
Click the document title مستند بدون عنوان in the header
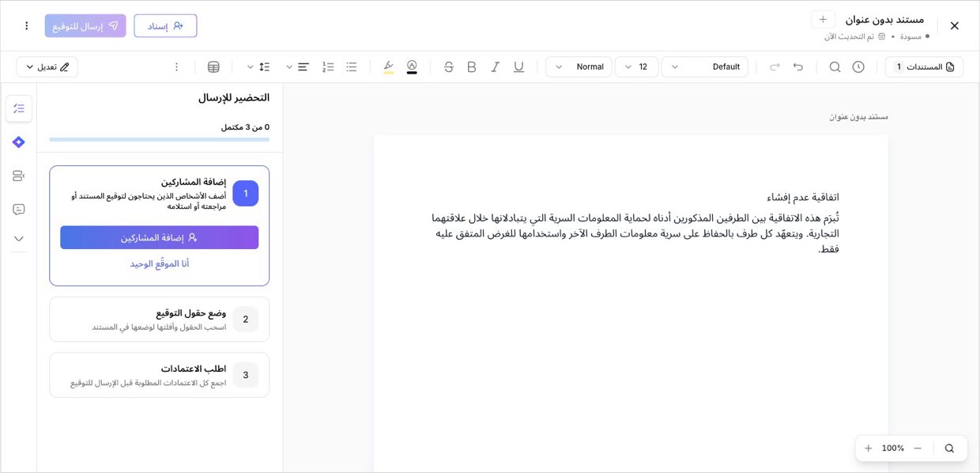click(884, 19)
